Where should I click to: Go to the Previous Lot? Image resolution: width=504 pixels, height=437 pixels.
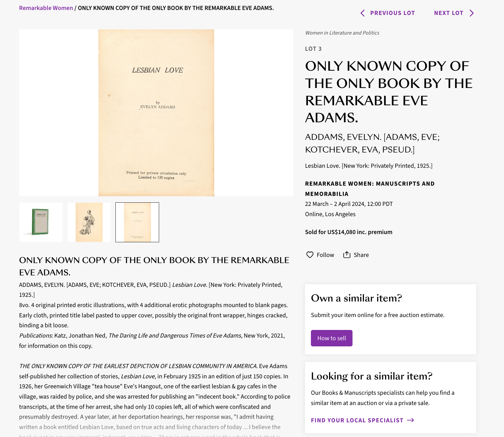tap(387, 13)
